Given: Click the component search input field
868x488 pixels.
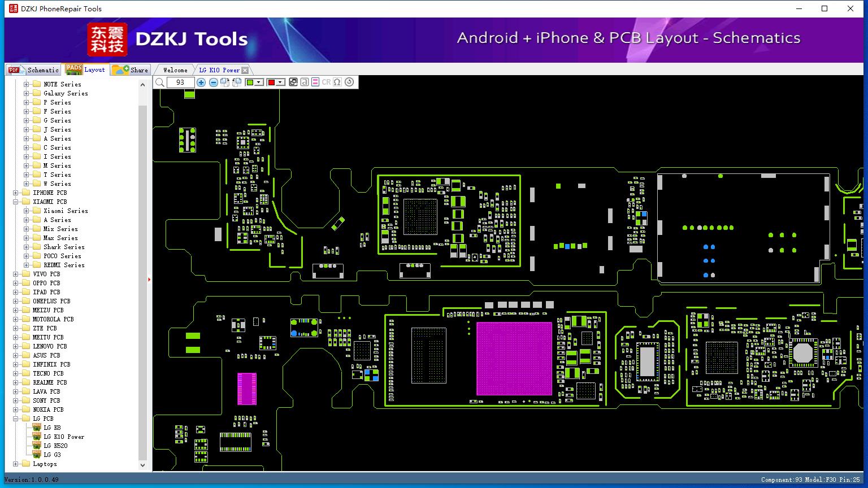Looking at the screenshot, I should [x=180, y=82].
